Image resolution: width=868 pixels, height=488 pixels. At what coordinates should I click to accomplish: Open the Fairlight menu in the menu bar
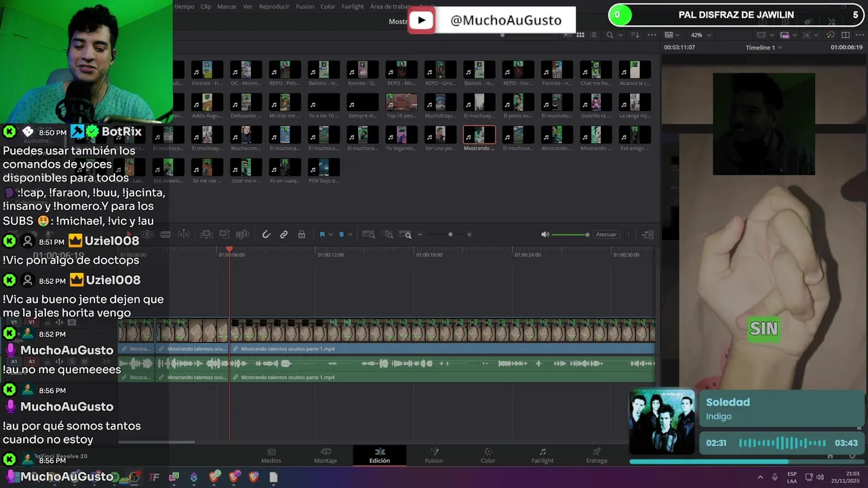(353, 7)
